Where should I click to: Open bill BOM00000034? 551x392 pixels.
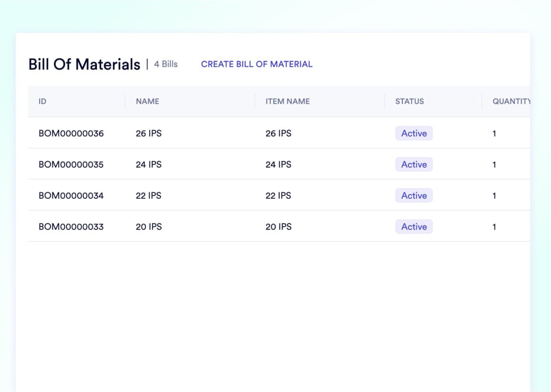click(x=71, y=196)
